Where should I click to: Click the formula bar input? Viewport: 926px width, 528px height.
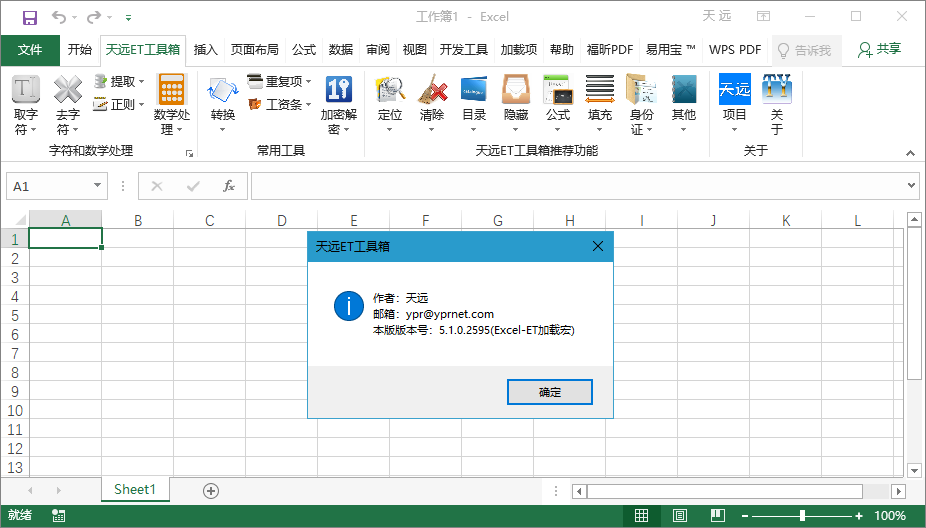tap(578, 186)
